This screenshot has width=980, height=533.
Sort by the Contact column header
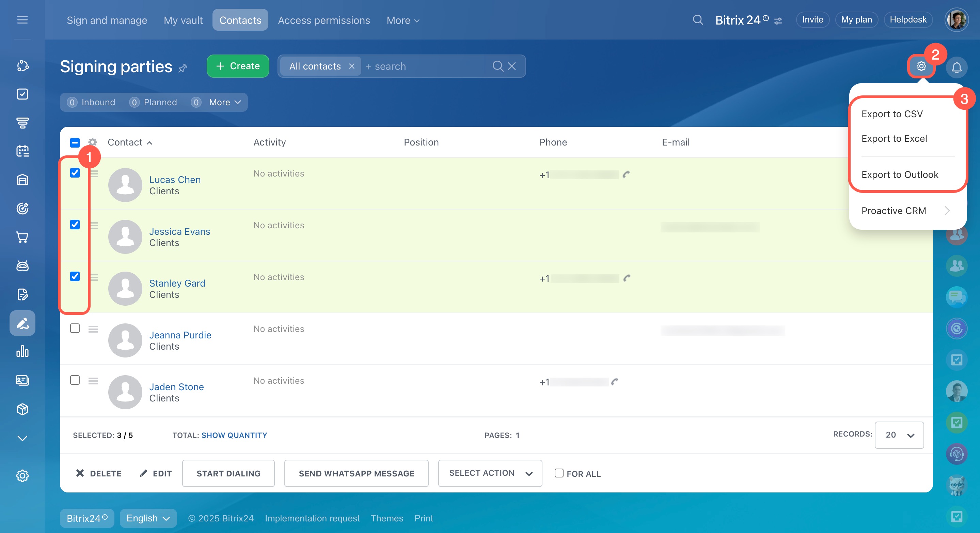[x=130, y=142]
